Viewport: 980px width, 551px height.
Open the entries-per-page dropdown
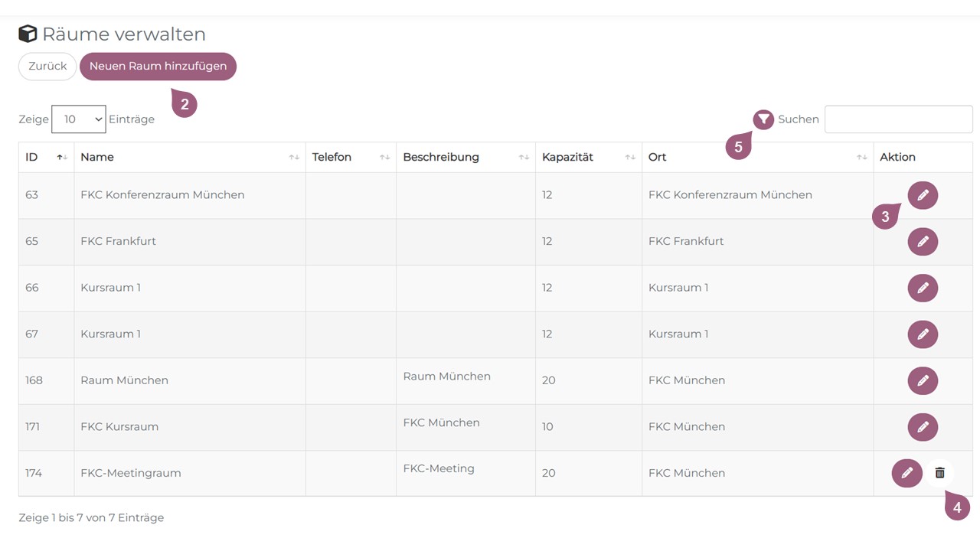pyautogui.click(x=78, y=119)
